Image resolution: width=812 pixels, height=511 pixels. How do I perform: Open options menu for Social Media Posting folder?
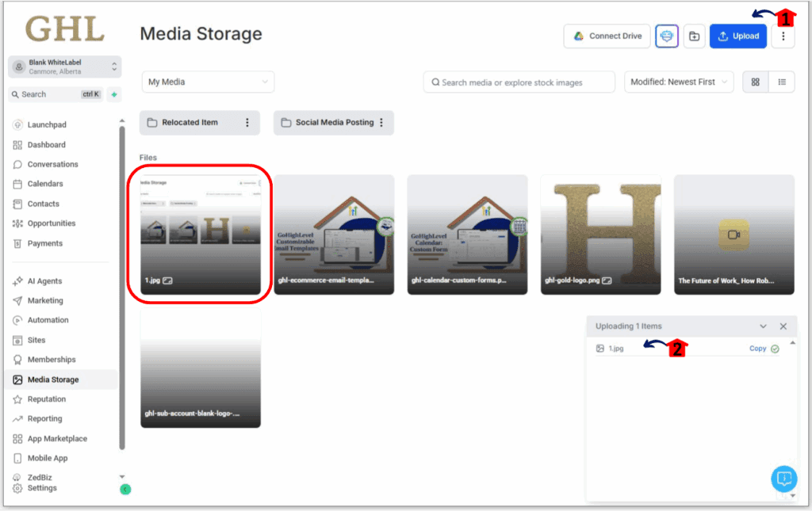pos(381,123)
